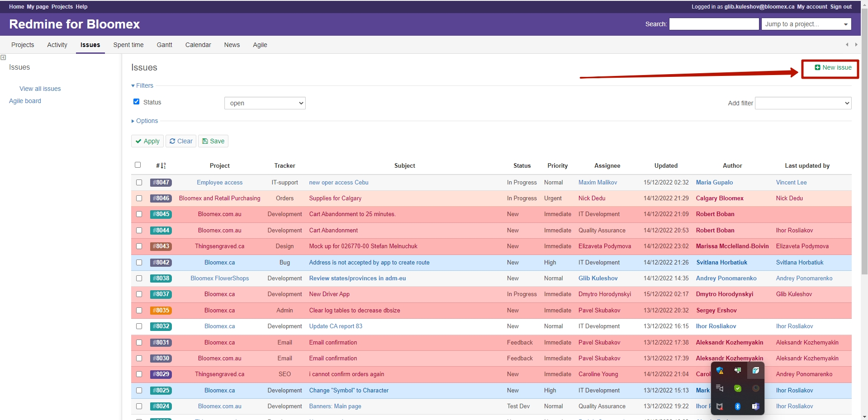The width and height of the screenshot is (868, 420).
Task: Open View all issues link
Action: coord(40,89)
